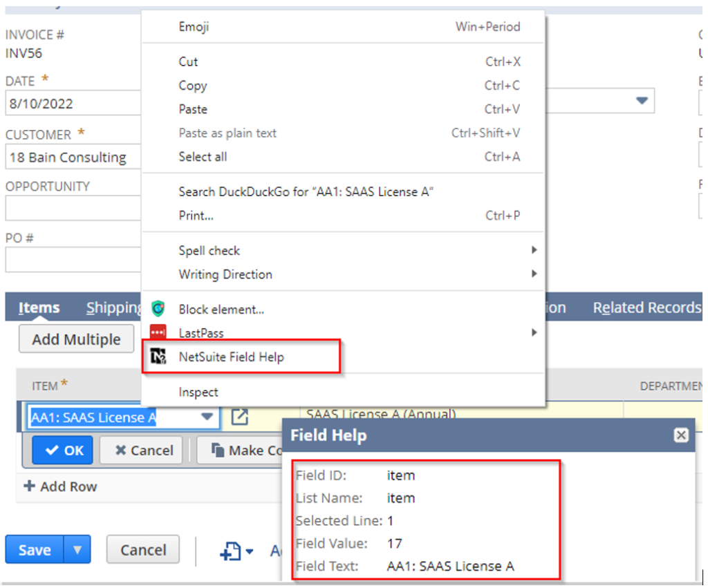Viewport: 708px width, 588px height.
Task: Click the Customer field 18 Bain Consulting
Action: [73, 157]
